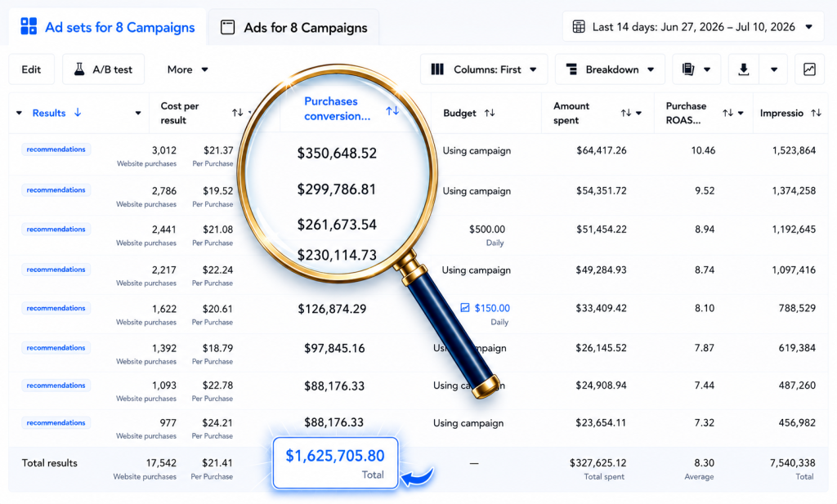Click the blue chart icon beside $150.00

[x=465, y=308]
